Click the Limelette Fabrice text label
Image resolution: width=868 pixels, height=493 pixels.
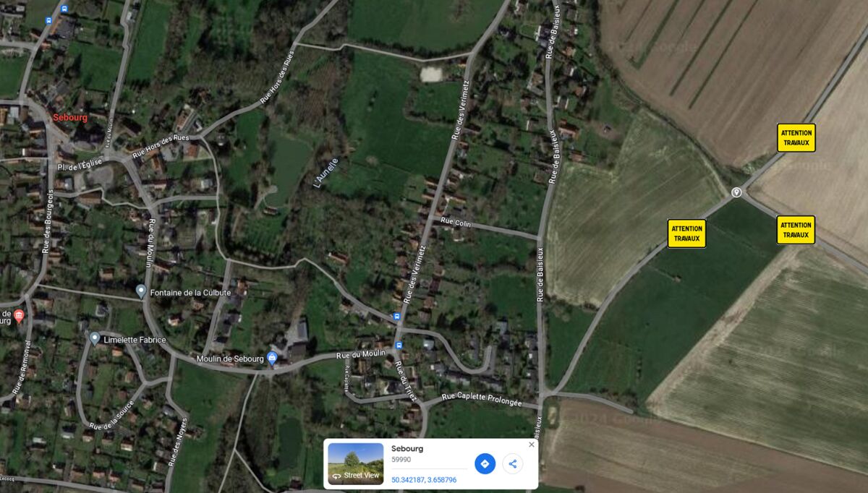[135, 340]
